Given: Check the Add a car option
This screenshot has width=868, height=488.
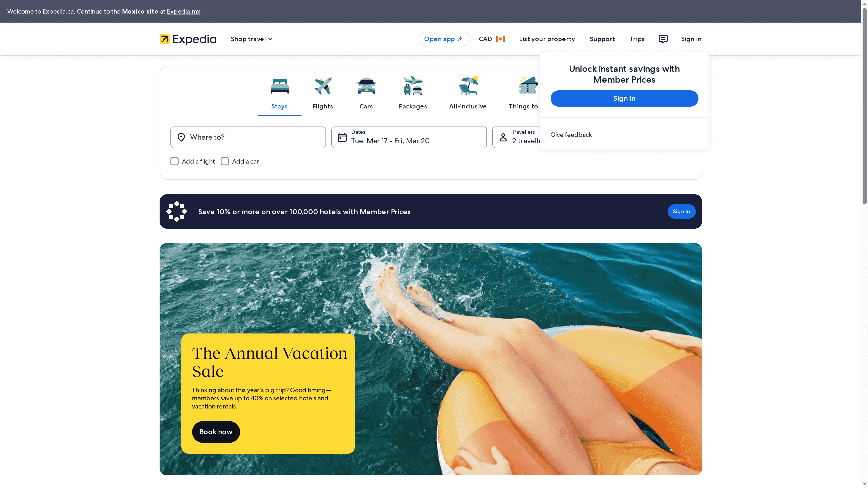Looking at the screenshot, I should tap(224, 161).
